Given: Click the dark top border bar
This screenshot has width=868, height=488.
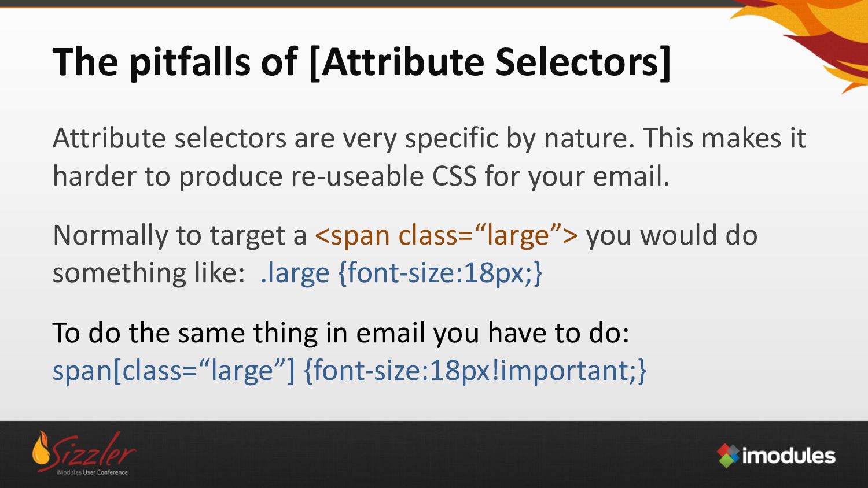Looking at the screenshot, I should pyautogui.click(x=434, y=3).
